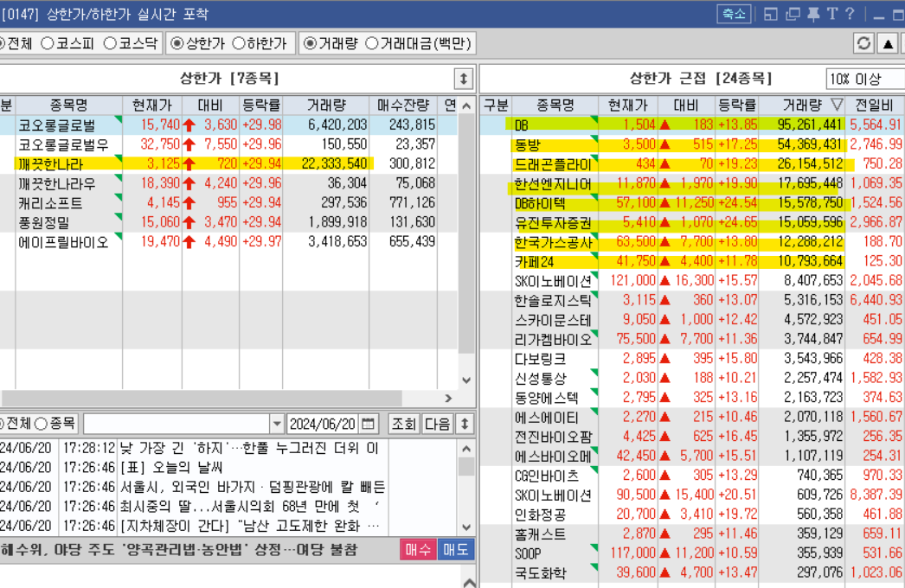Toggle the expand arrow in 상한가 panel header

point(464,79)
